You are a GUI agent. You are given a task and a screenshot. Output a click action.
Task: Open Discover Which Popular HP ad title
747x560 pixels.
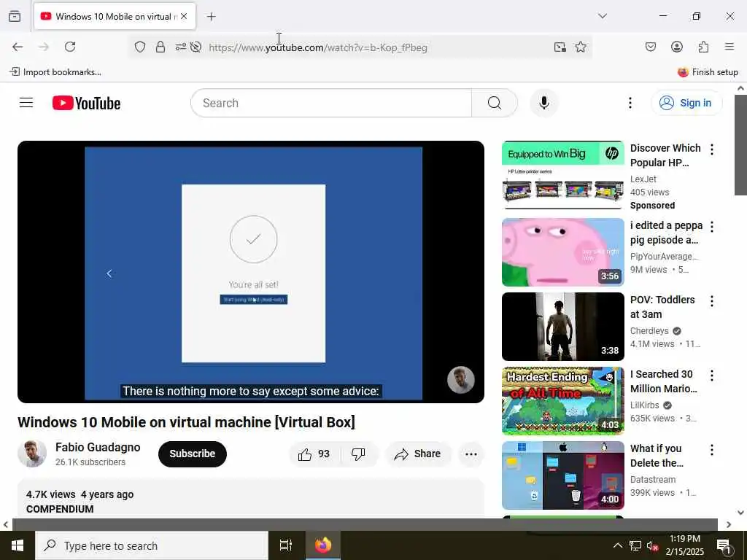click(665, 155)
